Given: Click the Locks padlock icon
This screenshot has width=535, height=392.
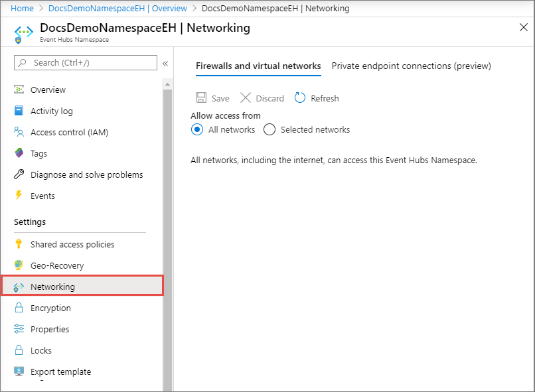Looking at the screenshot, I should (19, 350).
